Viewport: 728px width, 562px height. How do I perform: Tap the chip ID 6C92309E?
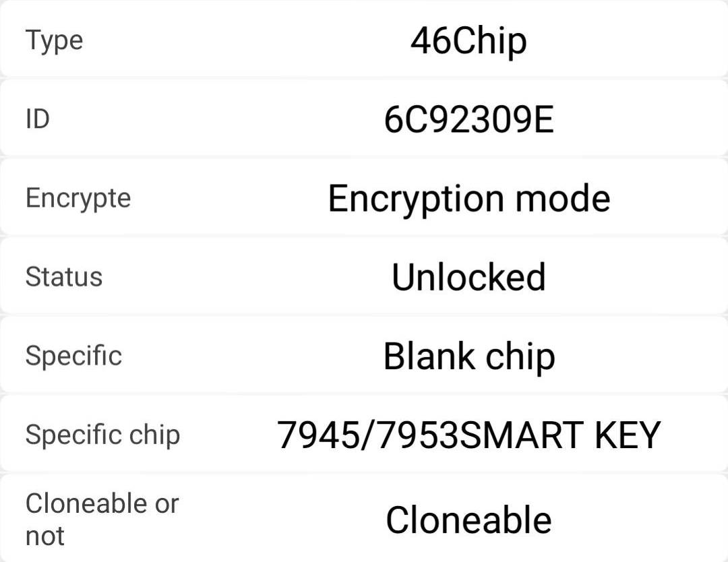(469, 120)
